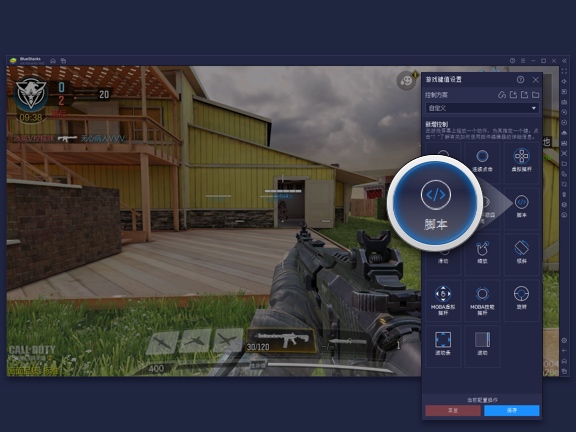Add the repeated tap control with circle icon

tap(482, 162)
